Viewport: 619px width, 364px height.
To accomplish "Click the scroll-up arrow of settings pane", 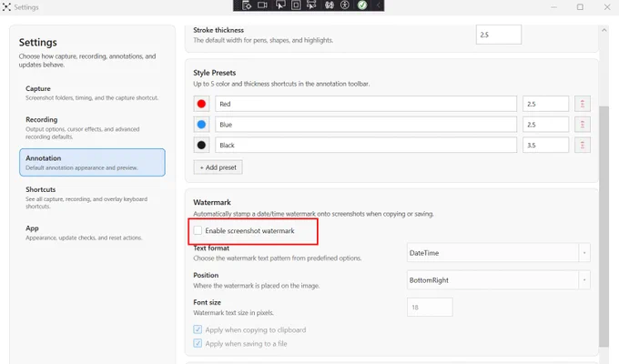I will (x=604, y=30).
